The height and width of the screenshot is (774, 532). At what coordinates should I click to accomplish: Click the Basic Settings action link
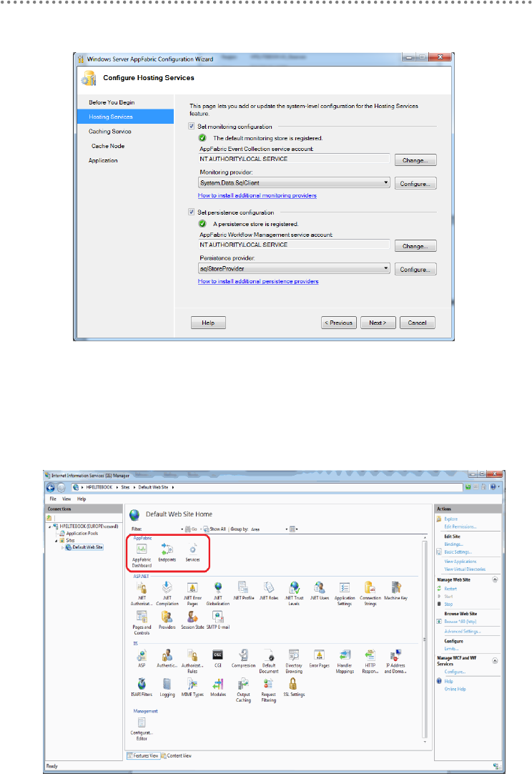pos(458,552)
